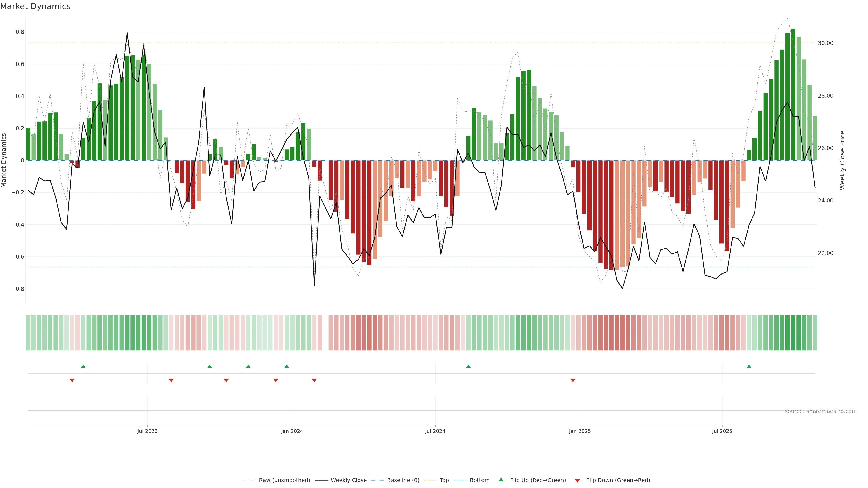
Task: Click Flip Down marker right after Jan 2024
Action: click(314, 380)
